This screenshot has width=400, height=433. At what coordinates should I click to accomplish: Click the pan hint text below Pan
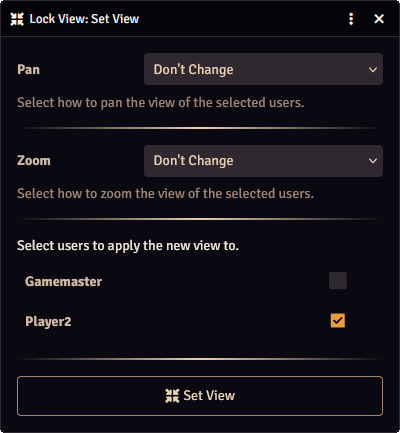click(161, 103)
